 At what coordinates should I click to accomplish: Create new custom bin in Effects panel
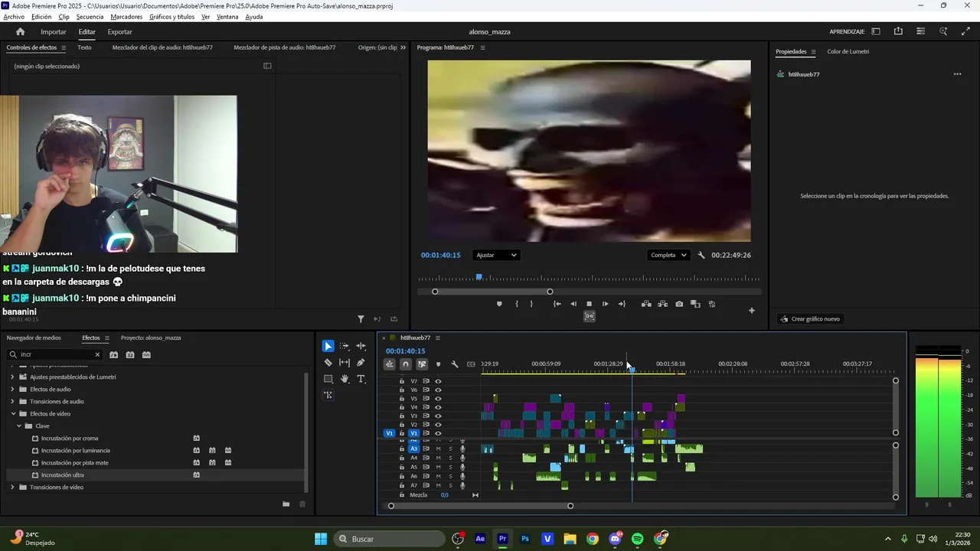coord(286,504)
